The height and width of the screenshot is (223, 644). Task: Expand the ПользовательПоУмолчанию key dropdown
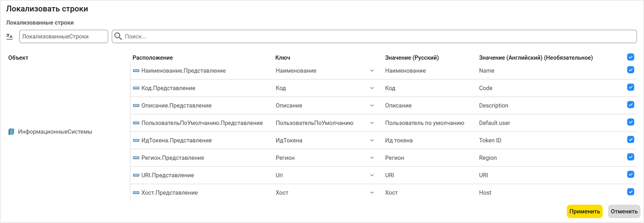(371, 123)
